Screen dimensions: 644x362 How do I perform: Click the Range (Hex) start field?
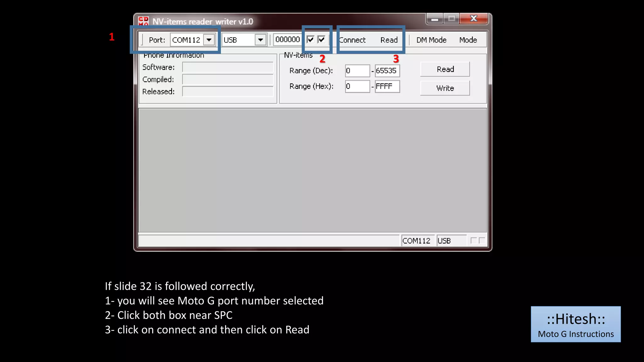[x=357, y=86]
